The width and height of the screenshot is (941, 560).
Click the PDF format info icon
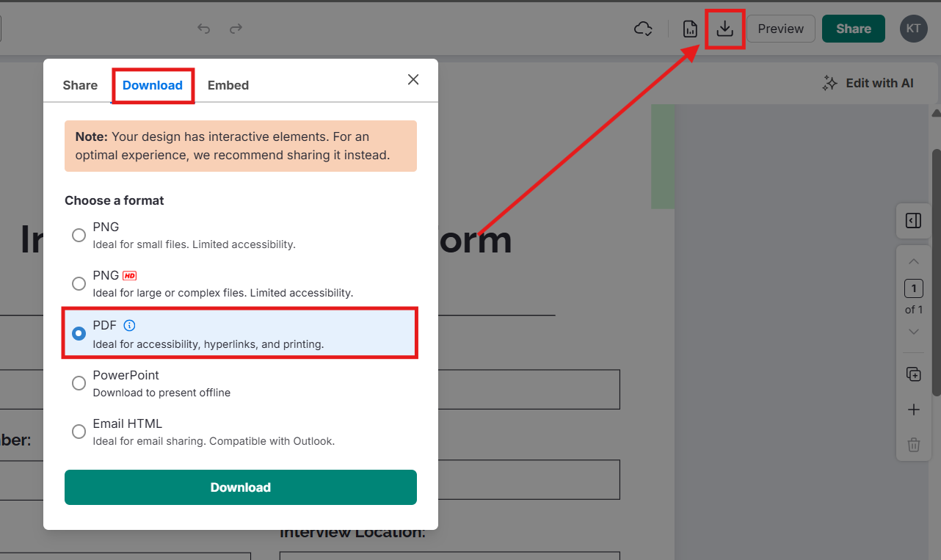click(x=129, y=325)
